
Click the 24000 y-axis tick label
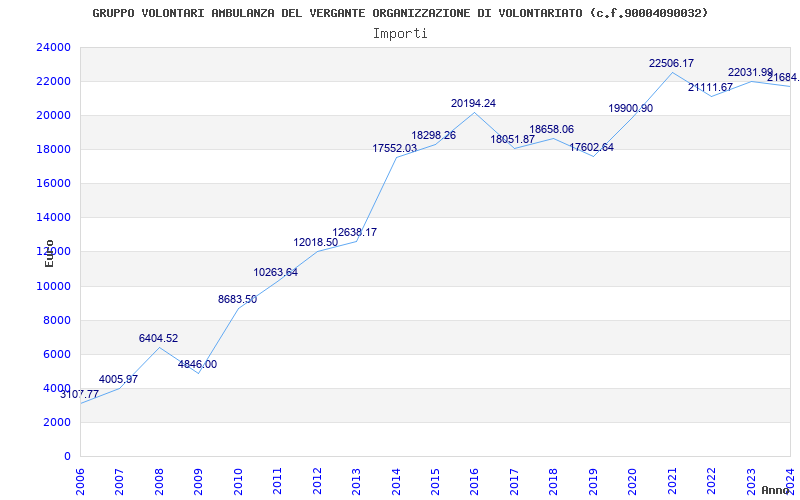point(53,47)
